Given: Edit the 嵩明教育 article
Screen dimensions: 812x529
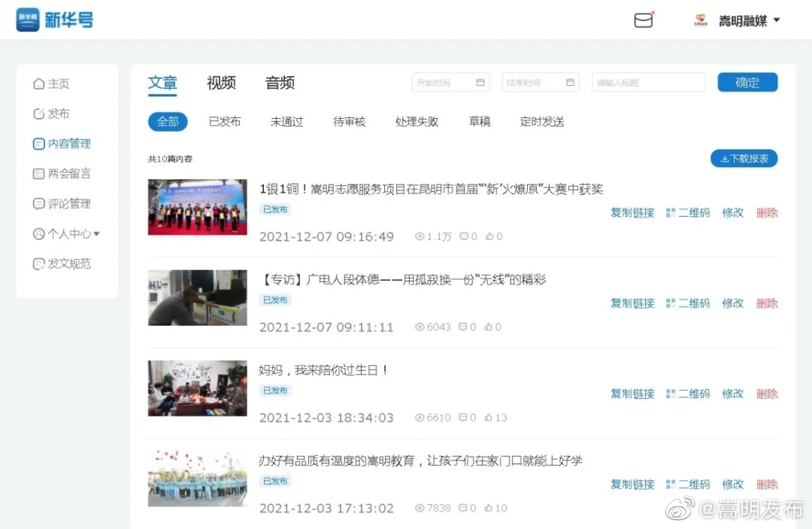Looking at the screenshot, I should click(x=733, y=485).
